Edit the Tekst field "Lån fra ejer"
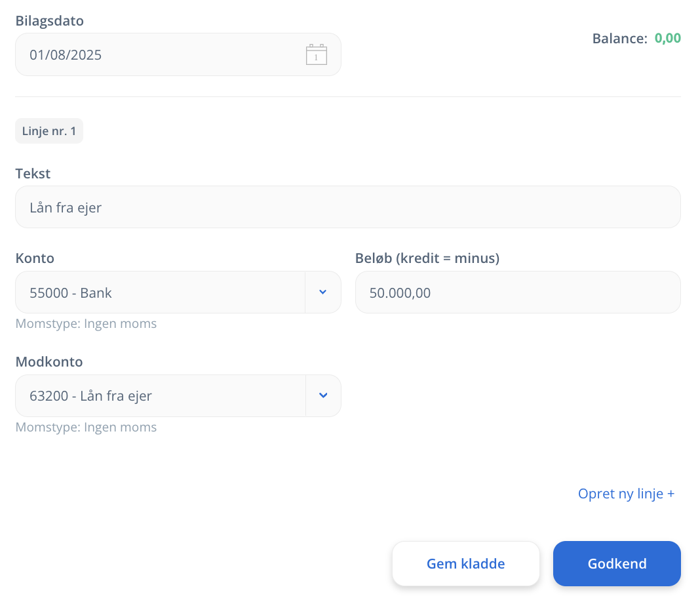Viewport: 700px width, 602px height. click(348, 207)
